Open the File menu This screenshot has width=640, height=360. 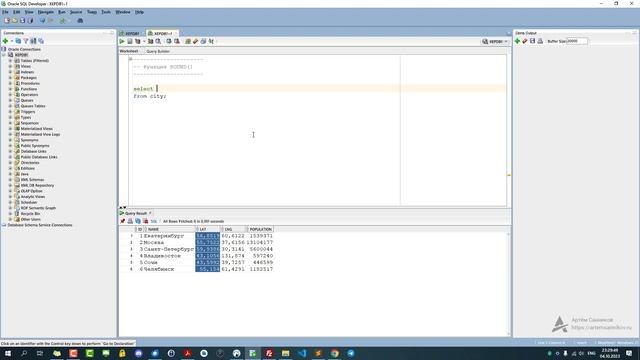(x=5, y=12)
